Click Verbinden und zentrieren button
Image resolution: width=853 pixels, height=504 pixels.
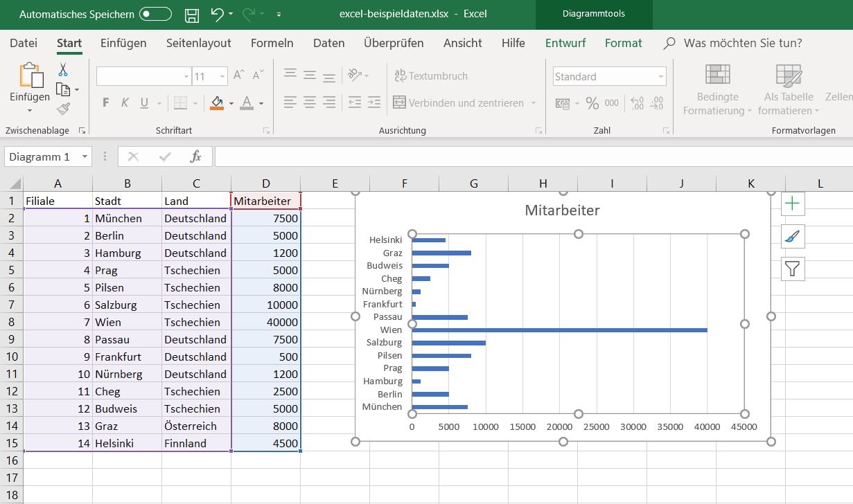click(x=458, y=103)
